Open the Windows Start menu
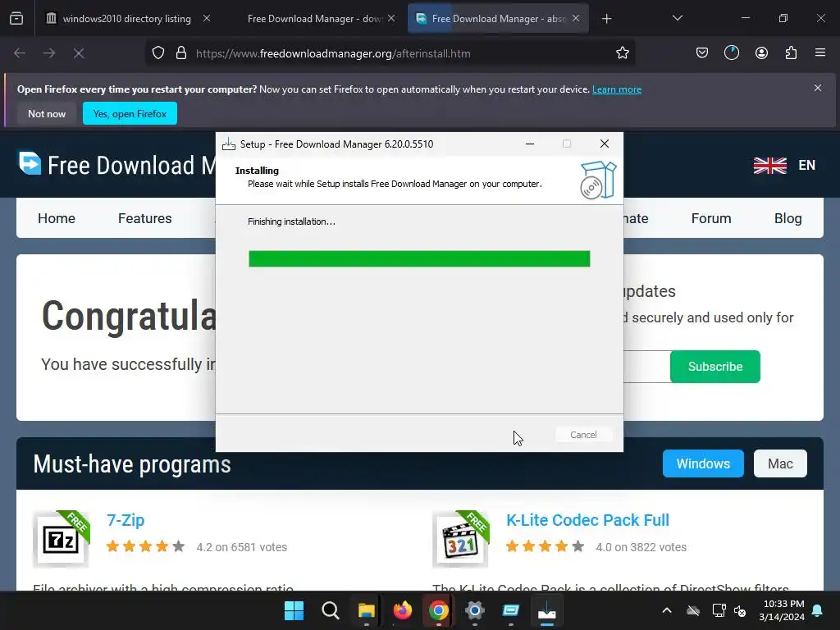The height and width of the screenshot is (630, 840). tap(294, 610)
